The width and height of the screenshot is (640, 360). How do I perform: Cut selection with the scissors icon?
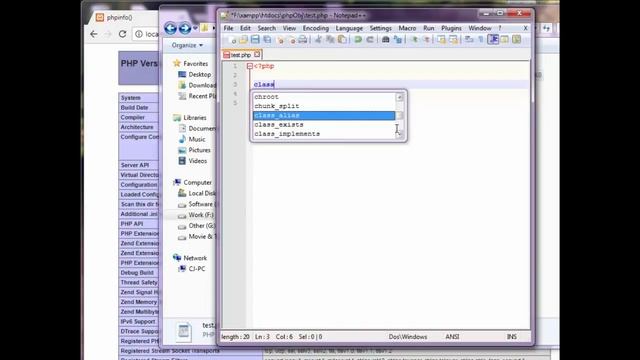[x=318, y=40]
